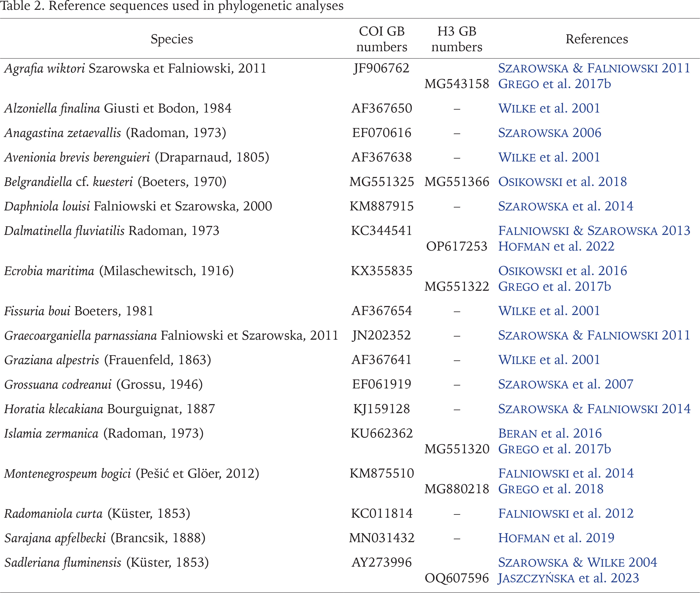Click accession number KM887915
Screen dimensions: 700x593
(x=381, y=206)
